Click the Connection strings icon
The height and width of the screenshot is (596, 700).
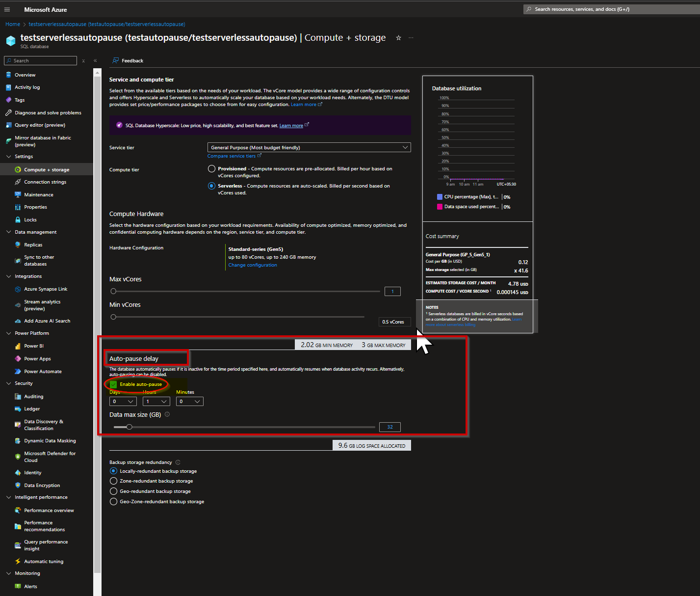tap(18, 182)
